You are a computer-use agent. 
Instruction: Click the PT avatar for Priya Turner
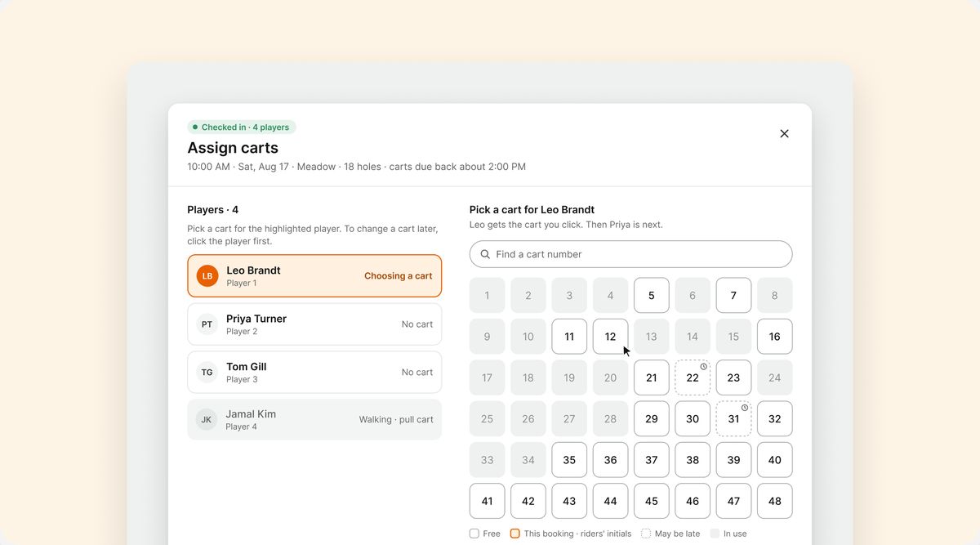click(207, 324)
